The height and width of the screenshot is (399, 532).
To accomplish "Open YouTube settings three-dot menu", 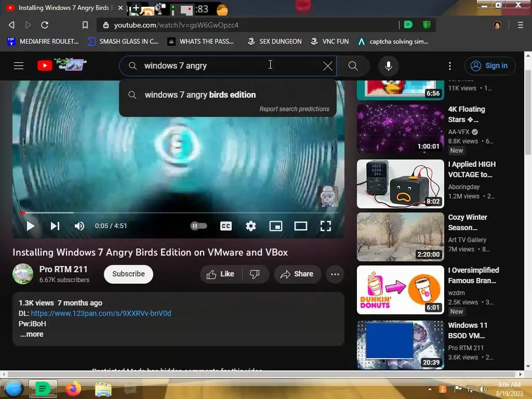I will click(x=449, y=66).
